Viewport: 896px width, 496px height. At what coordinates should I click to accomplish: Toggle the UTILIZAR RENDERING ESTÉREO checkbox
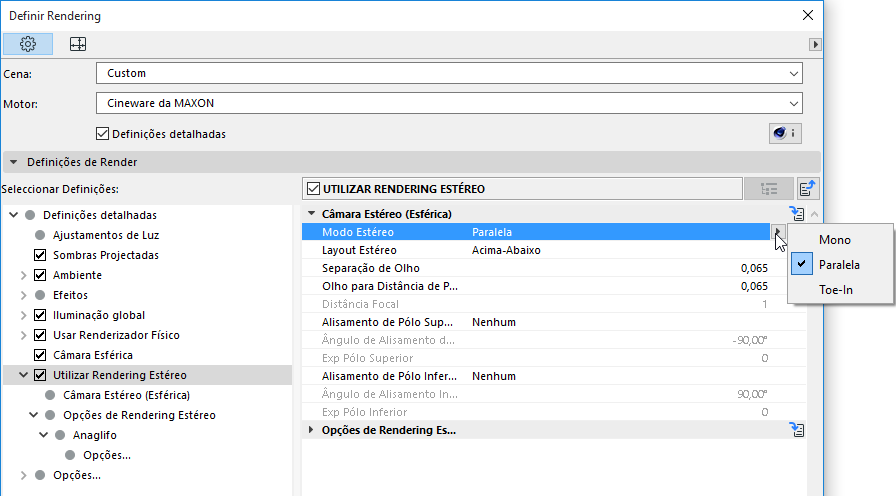coord(313,189)
